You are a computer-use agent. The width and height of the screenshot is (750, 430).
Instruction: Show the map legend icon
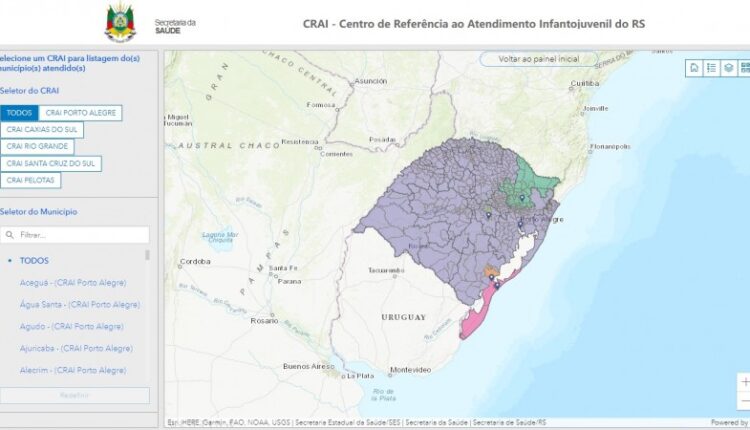coord(711,68)
